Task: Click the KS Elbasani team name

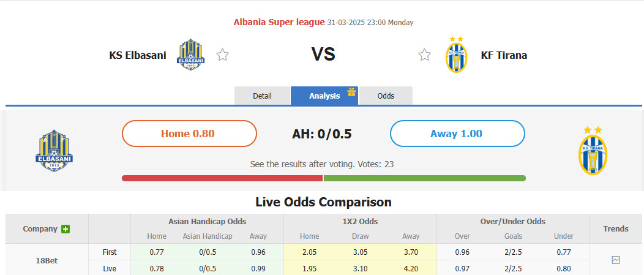Action: (x=138, y=55)
